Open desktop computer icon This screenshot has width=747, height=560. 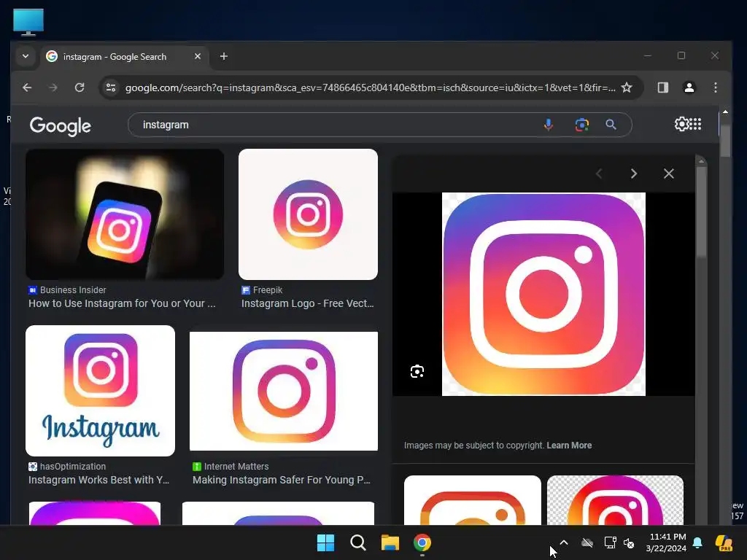click(x=28, y=22)
